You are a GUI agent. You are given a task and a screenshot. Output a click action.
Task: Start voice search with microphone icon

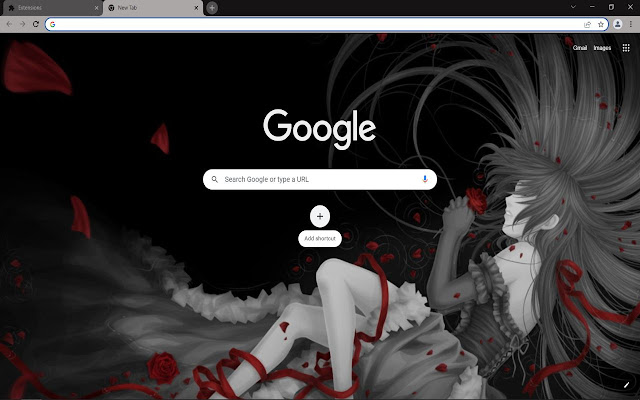pos(424,179)
